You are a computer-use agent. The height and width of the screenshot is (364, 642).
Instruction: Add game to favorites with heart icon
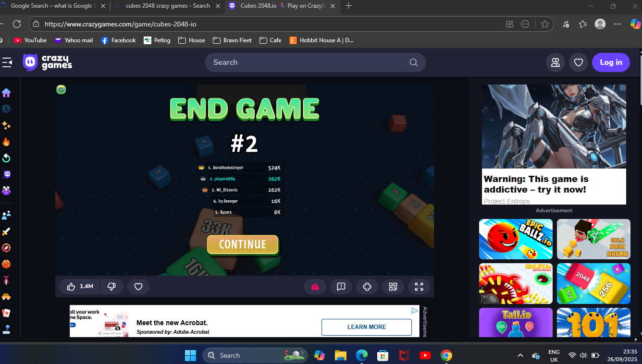pyautogui.click(x=138, y=287)
